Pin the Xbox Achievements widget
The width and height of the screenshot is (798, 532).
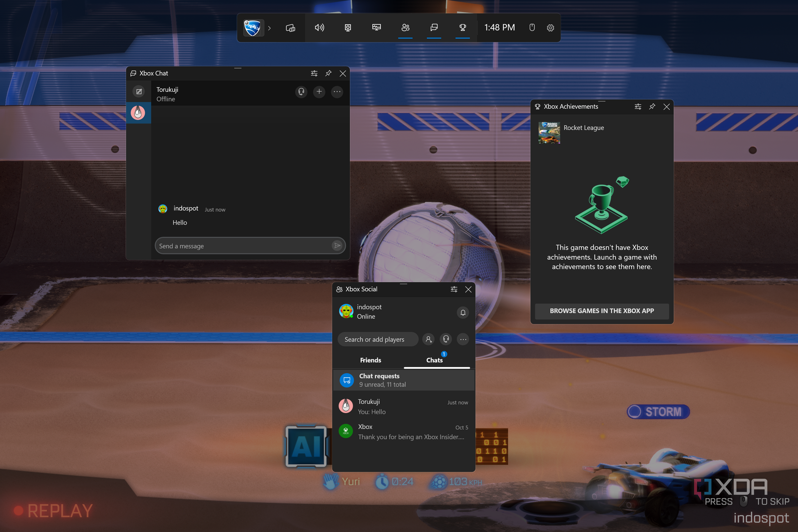click(x=652, y=106)
